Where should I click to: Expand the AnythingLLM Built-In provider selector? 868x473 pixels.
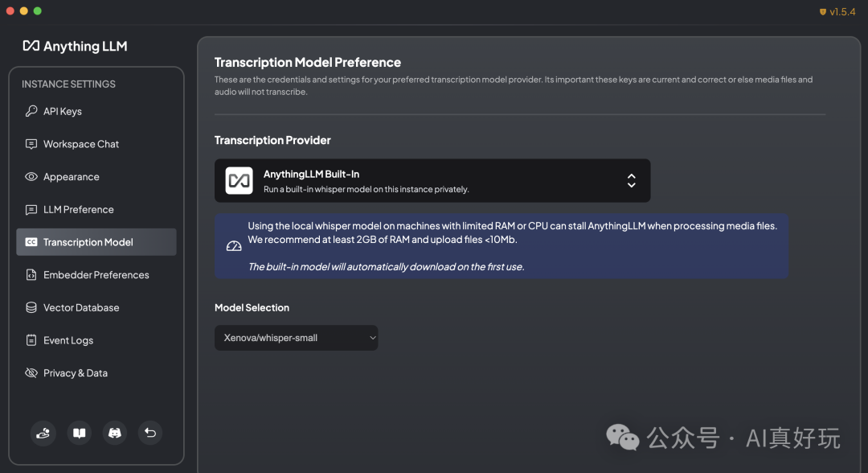click(432, 180)
